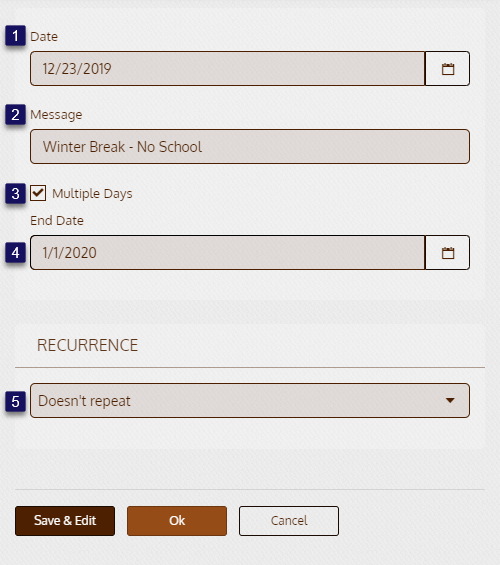Expand the Doesn't repeat recurrence dropdown
The image size is (500, 565).
[250, 401]
